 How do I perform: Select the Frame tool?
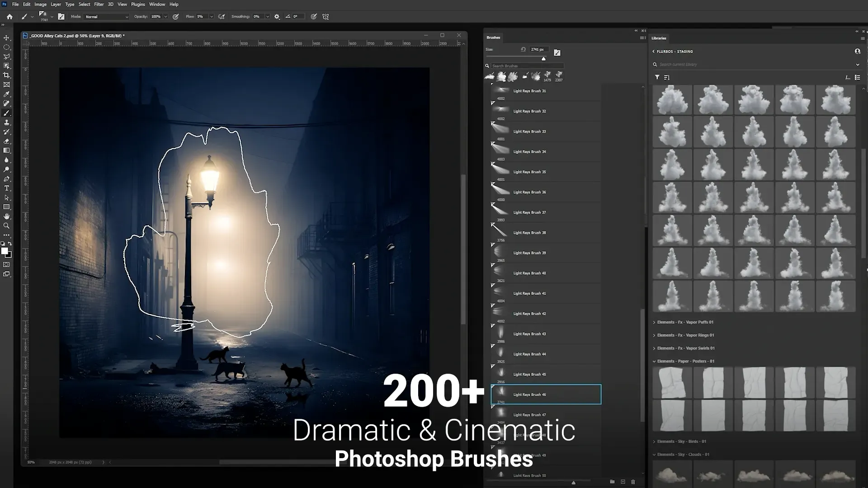pyautogui.click(x=6, y=84)
